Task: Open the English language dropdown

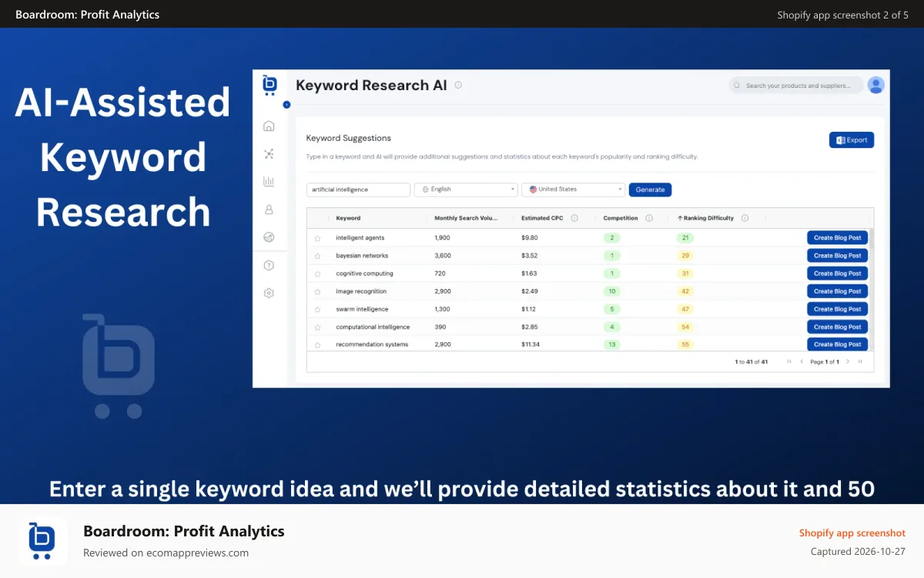Action: pyautogui.click(x=466, y=189)
